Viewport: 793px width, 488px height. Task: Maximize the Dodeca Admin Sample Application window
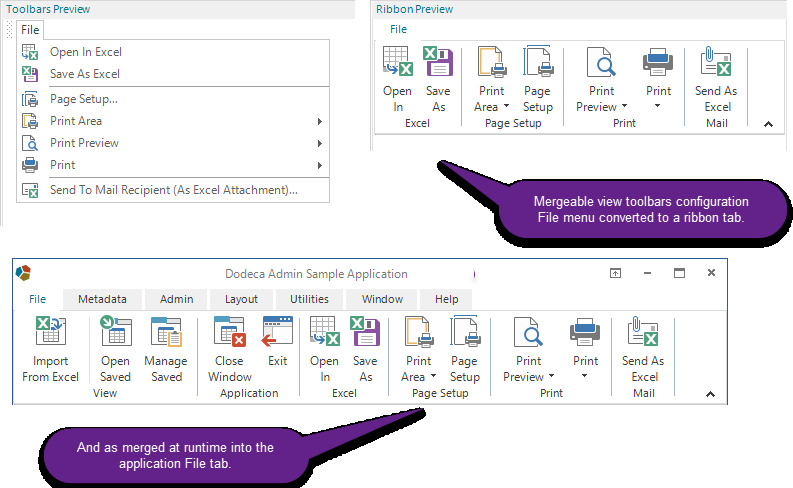click(679, 273)
